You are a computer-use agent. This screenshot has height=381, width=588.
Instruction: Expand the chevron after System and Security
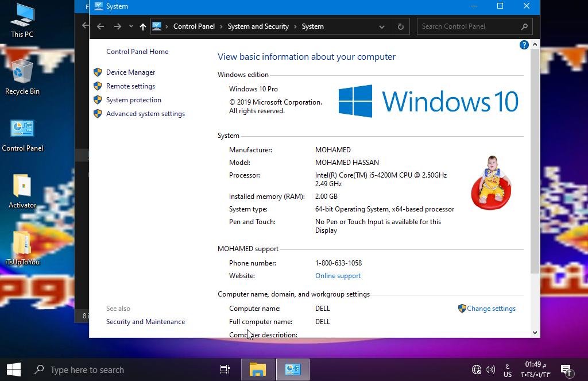[295, 26]
